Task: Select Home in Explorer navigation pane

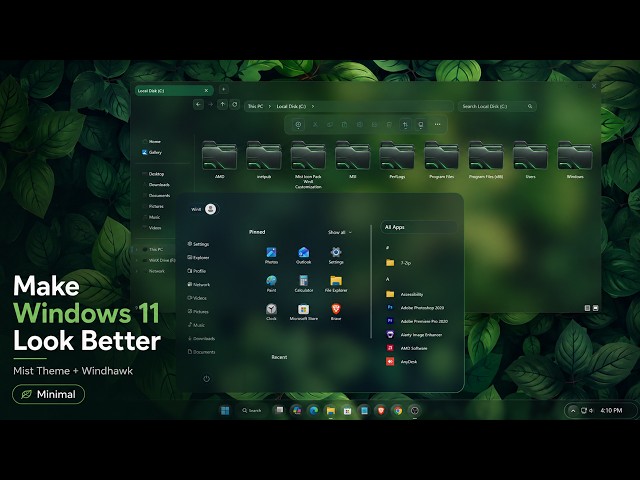Action: pos(151,141)
